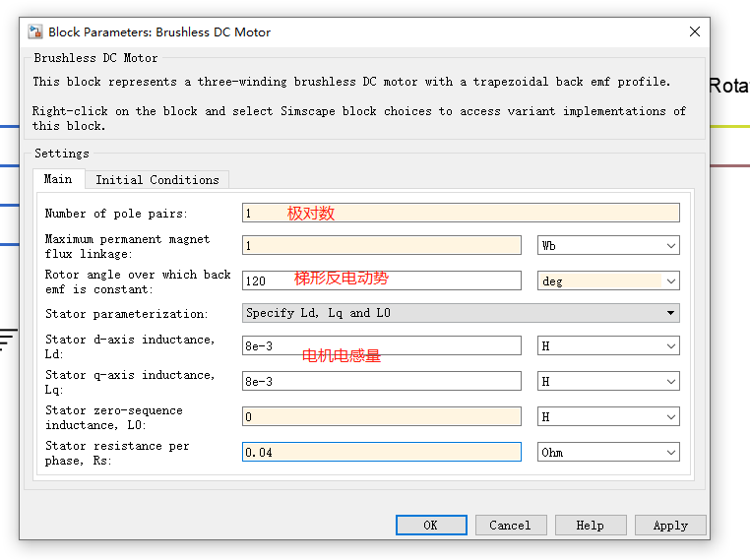Click the 'Number of pole pairs:' label
This screenshot has width=750, height=560.
116,214
